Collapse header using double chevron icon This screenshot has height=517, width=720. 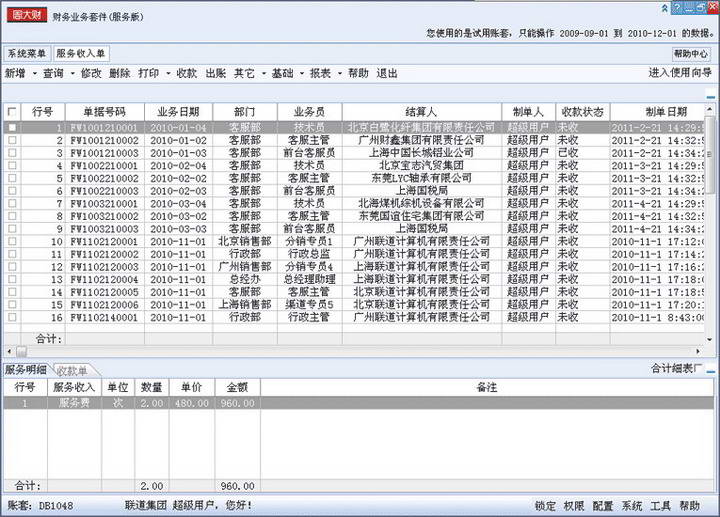664,8
